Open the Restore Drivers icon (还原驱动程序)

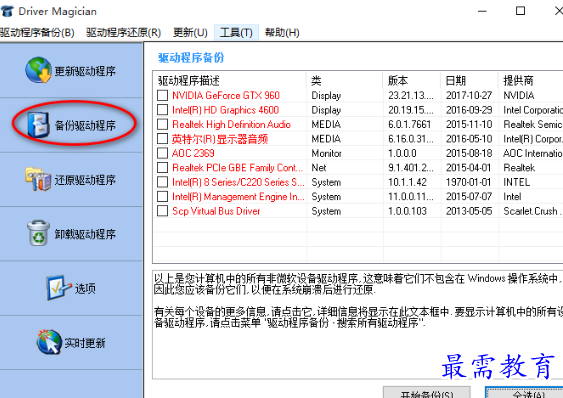click(x=38, y=179)
